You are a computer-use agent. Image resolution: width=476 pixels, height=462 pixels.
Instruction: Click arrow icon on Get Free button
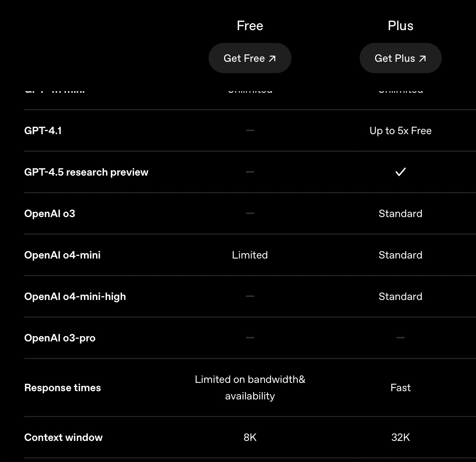pyautogui.click(x=272, y=59)
